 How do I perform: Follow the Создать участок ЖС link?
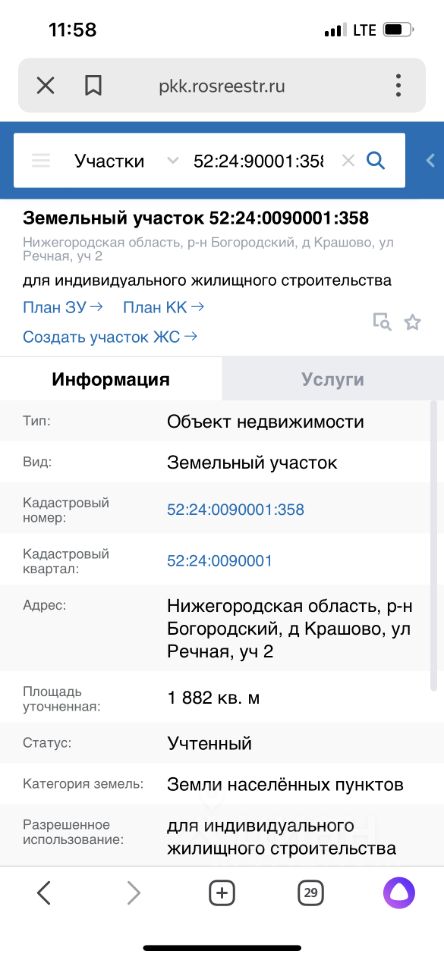point(110,337)
